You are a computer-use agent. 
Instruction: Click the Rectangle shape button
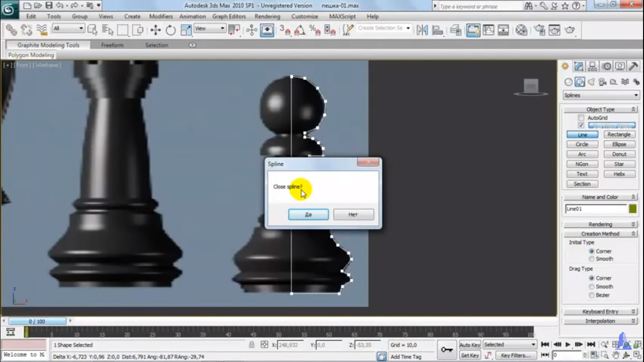point(619,134)
